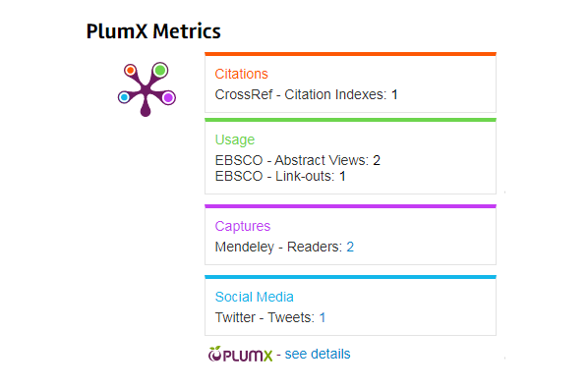
Task: Select the Citations category heading
Action: pyautogui.click(x=241, y=74)
